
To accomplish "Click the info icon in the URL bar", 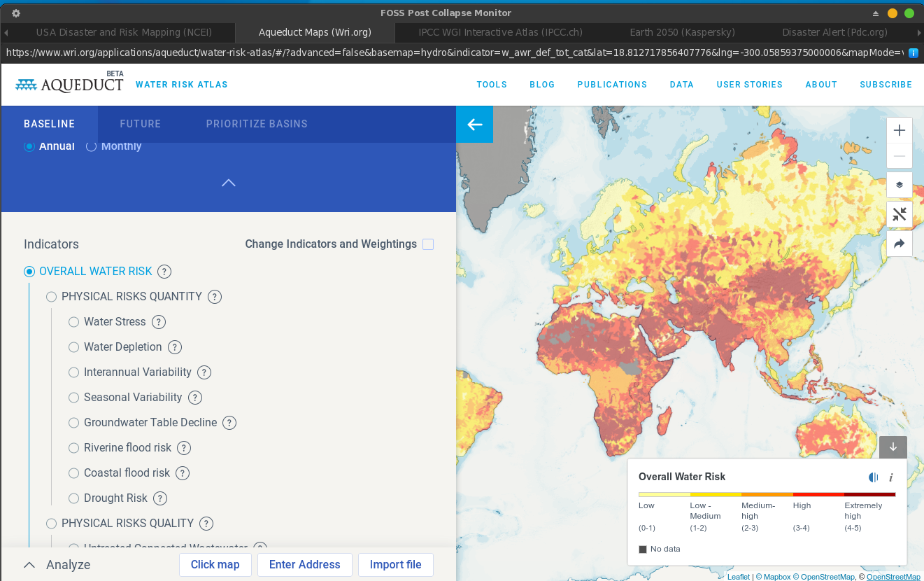I will click(914, 52).
